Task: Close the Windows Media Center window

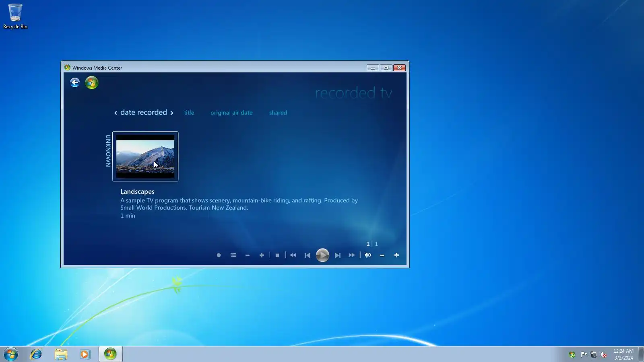Action: (399, 68)
